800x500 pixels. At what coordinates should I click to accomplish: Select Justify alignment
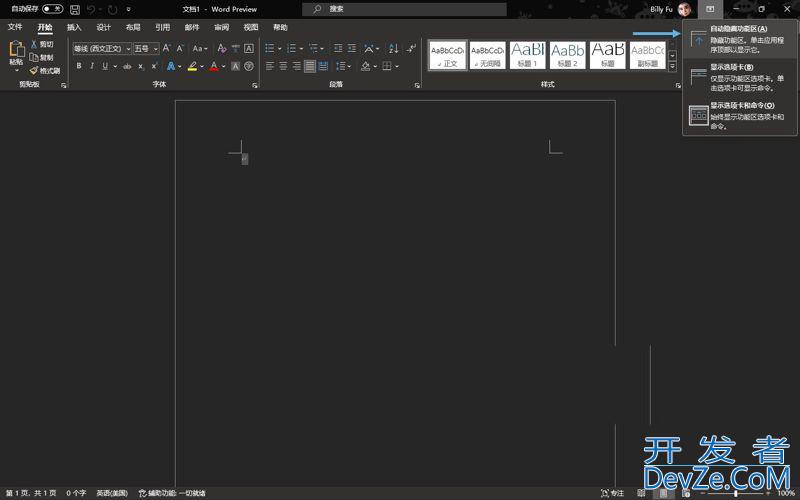310,66
